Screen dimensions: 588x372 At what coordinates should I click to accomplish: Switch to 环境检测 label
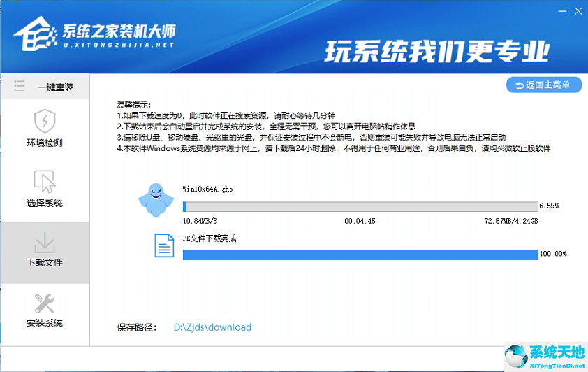point(45,143)
